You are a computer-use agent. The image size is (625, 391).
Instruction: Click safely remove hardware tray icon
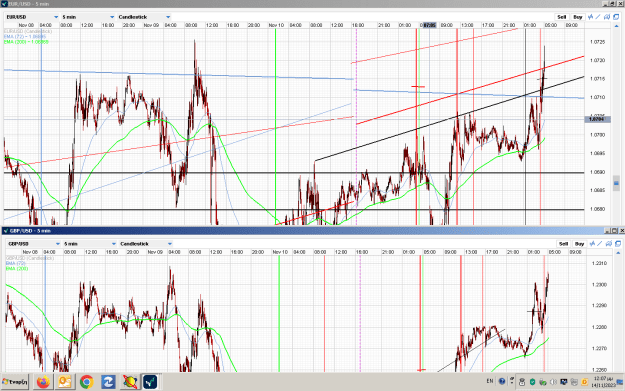(542, 382)
